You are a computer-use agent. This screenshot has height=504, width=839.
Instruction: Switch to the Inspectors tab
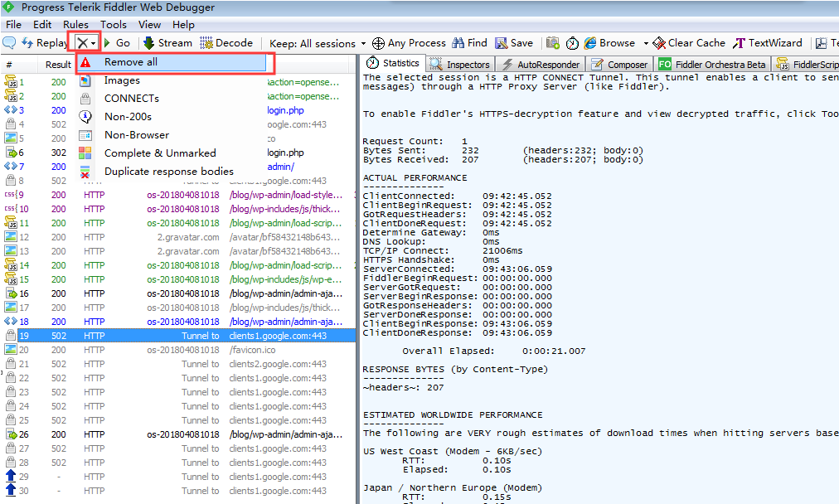[x=460, y=64]
